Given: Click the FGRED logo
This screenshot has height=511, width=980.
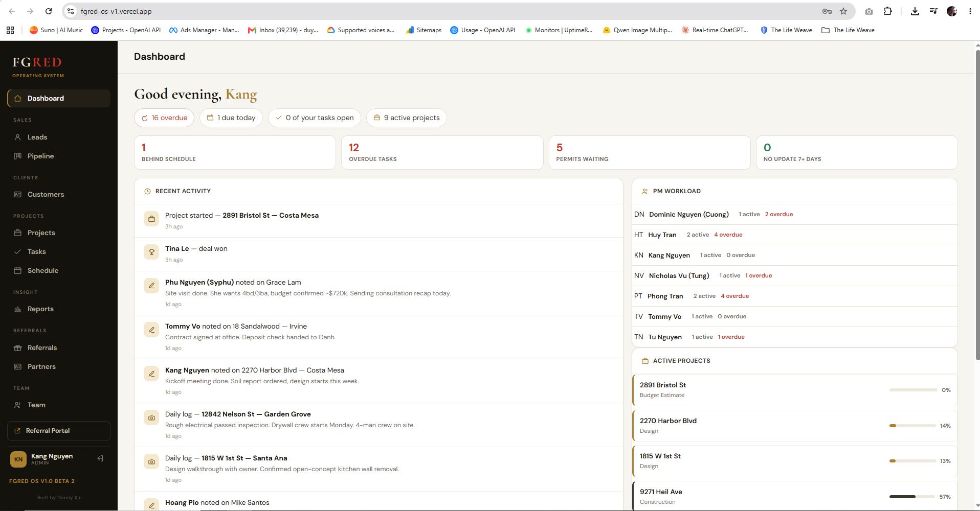Looking at the screenshot, I should 37,62.
